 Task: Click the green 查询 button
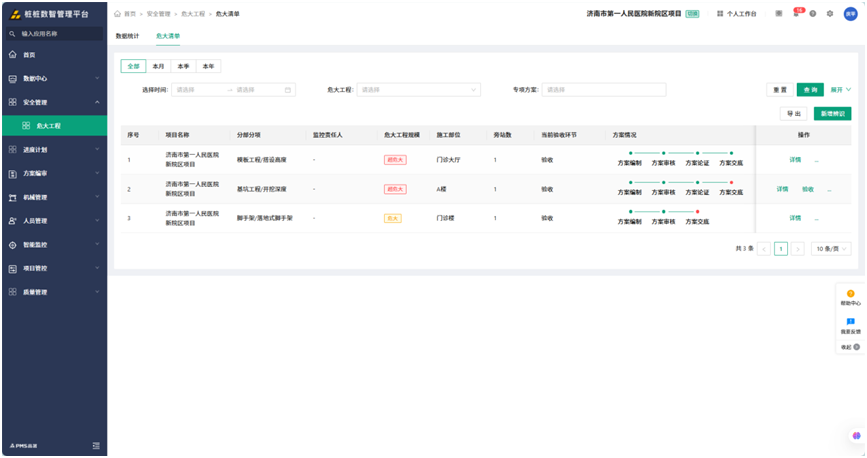tap(809, 89)
